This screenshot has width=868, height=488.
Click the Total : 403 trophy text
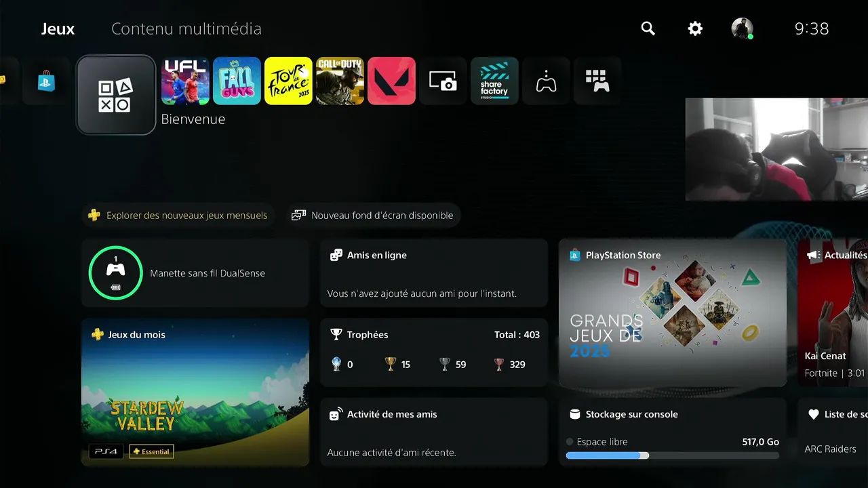tap(517, 335)
